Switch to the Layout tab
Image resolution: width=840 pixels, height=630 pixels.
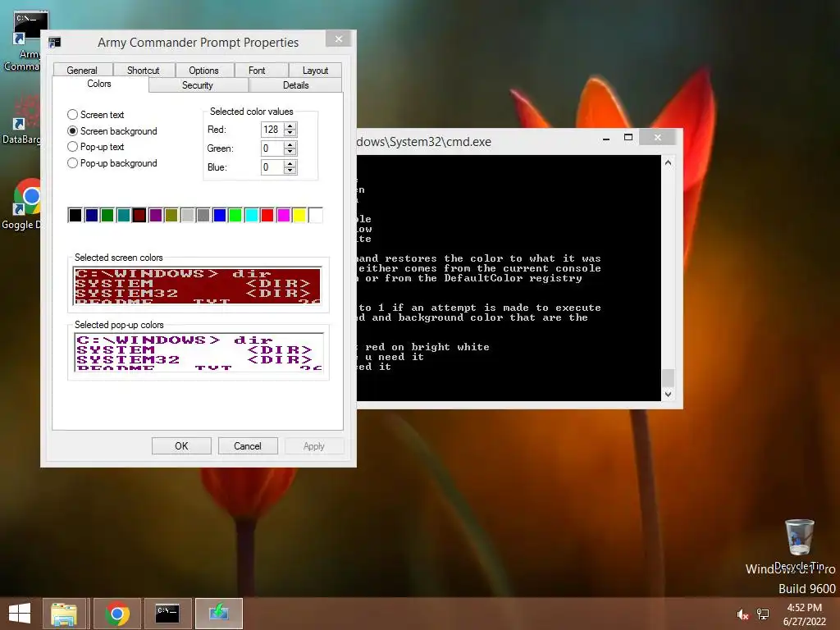pos(315,71)
